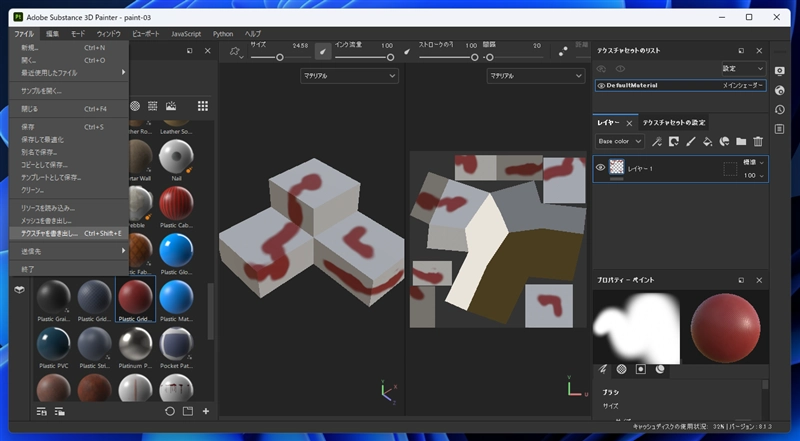
Task: Click the plus icon to add asset
Action: [206, 411]
